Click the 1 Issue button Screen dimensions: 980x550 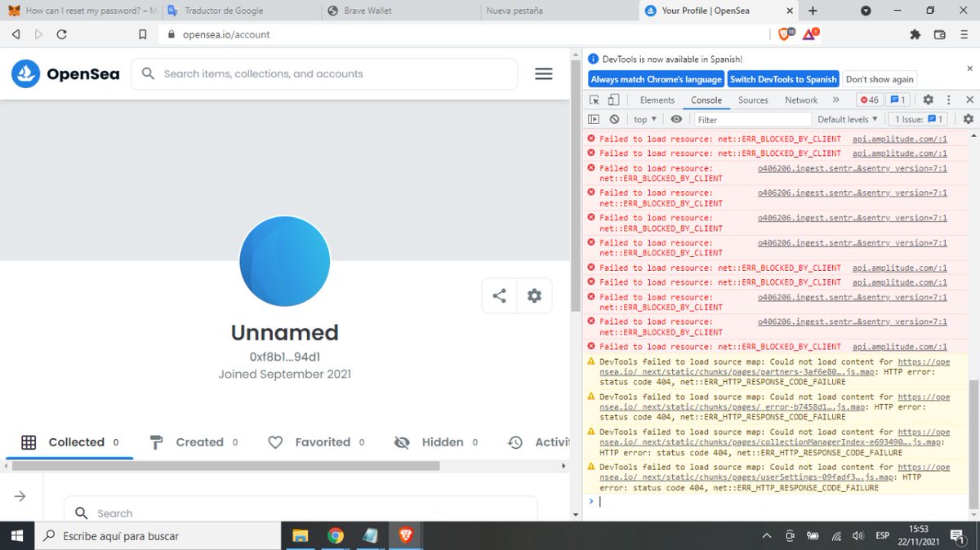click(x=920, y=119)
